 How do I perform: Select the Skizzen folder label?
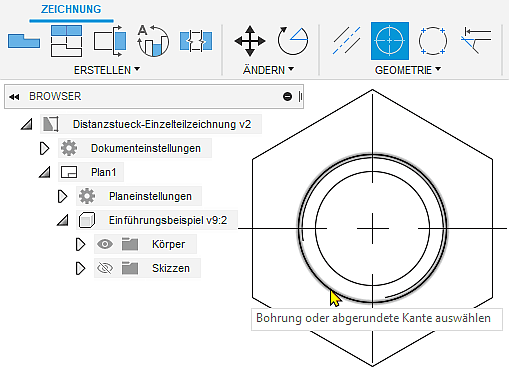(x=171, y=268)
